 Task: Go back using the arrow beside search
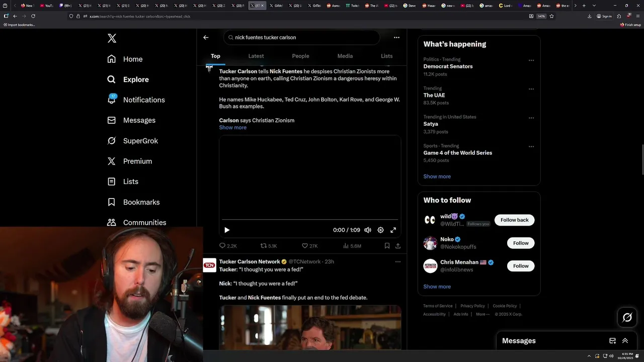[206, 37]
